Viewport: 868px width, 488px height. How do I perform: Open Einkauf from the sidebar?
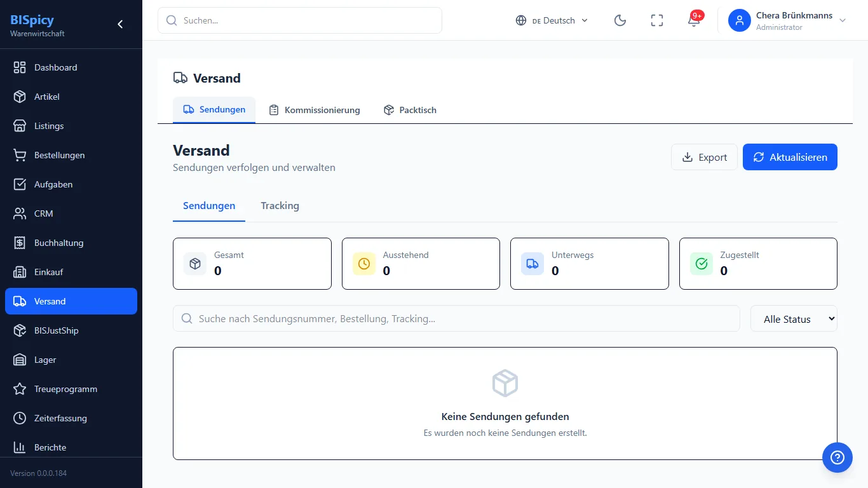pos(71,272)
